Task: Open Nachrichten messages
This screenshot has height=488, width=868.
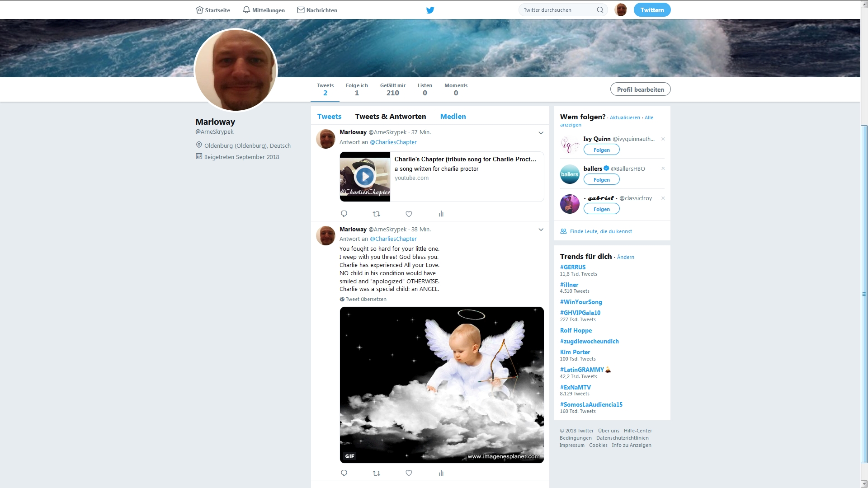Action: 317,10
